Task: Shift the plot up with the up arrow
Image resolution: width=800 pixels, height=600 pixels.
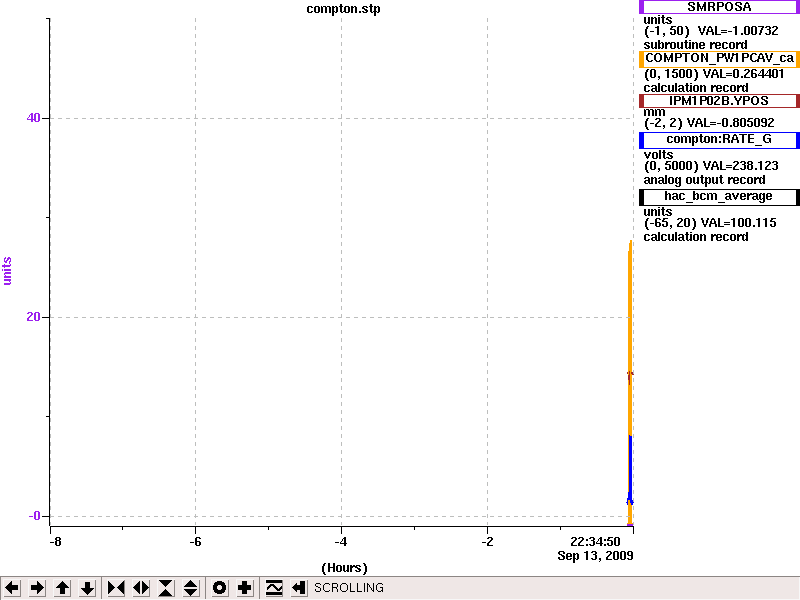Action: pyautogui.click(x=62, y=588)
